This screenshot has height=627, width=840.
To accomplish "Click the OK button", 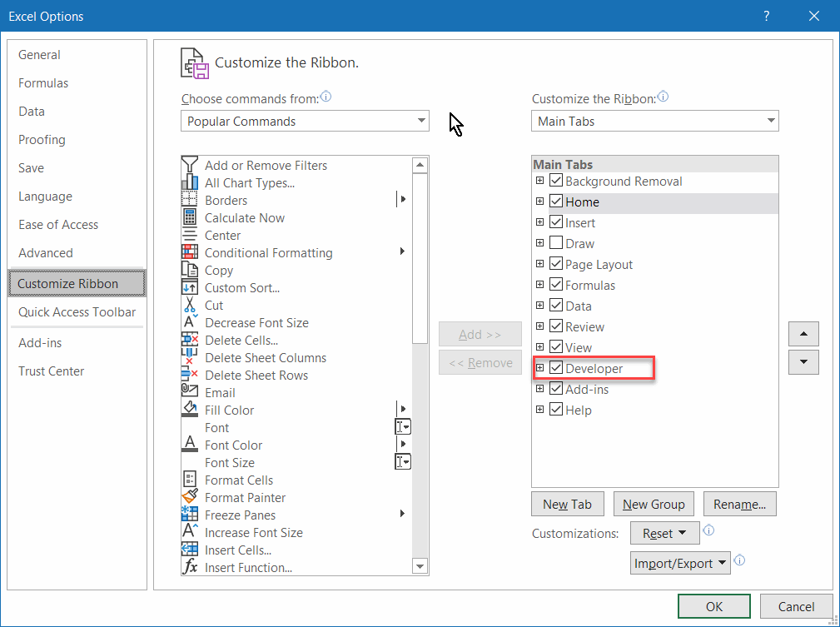I will coord(714,607).
